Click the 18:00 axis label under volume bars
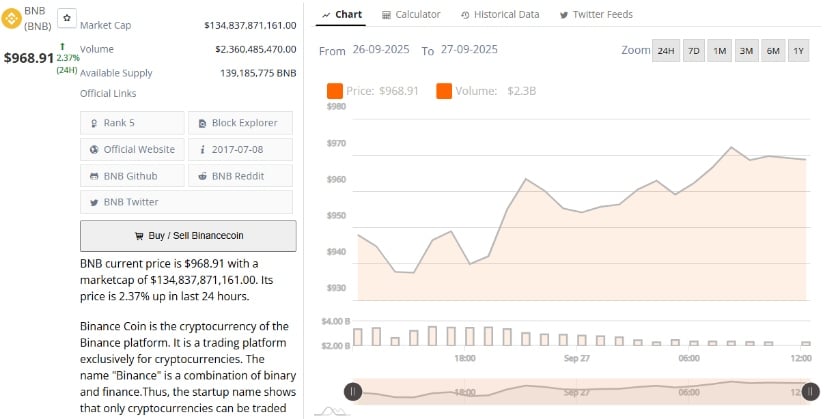The image size is (825, 419). pyautogui.click(x=465, y=358)
